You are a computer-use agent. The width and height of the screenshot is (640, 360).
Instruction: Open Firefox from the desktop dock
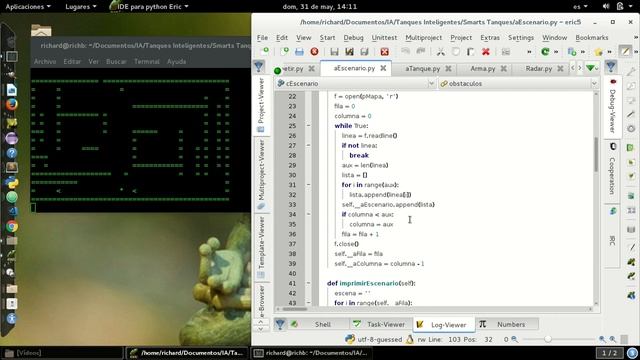[12, 104]
